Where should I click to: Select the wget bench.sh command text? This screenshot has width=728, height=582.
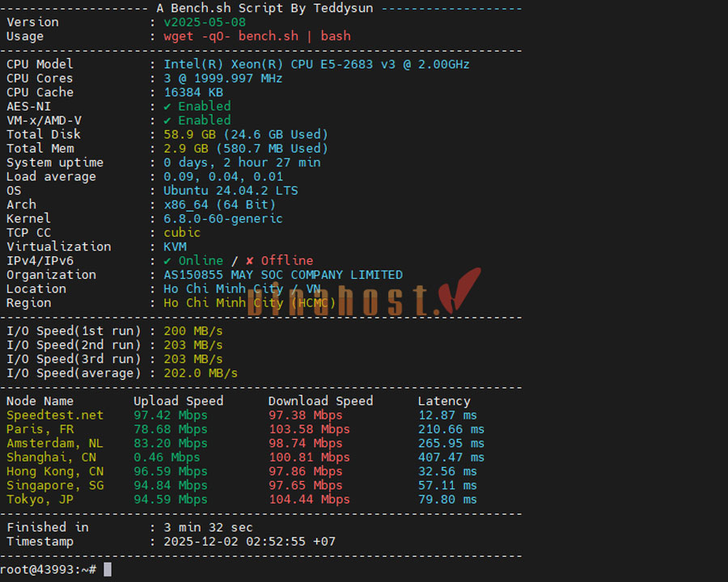(256, 36)
